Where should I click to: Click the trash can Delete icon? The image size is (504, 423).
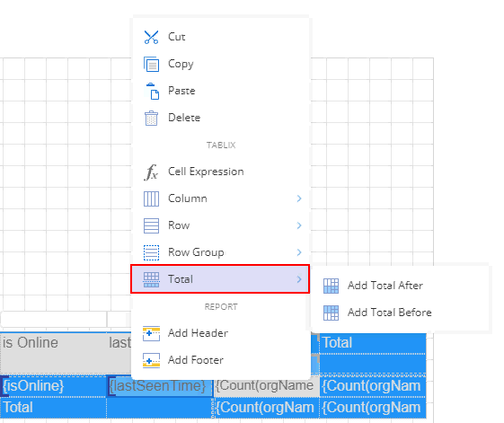point(151,118)
